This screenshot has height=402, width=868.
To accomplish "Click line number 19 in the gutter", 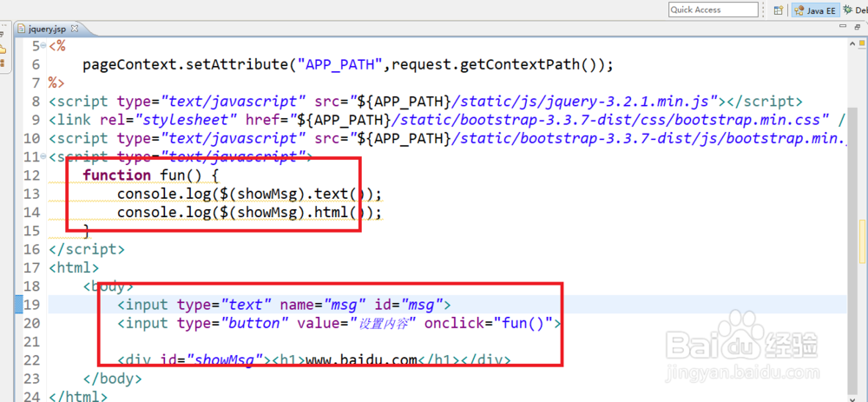I will pyautogui.click(x=32, y=305).
